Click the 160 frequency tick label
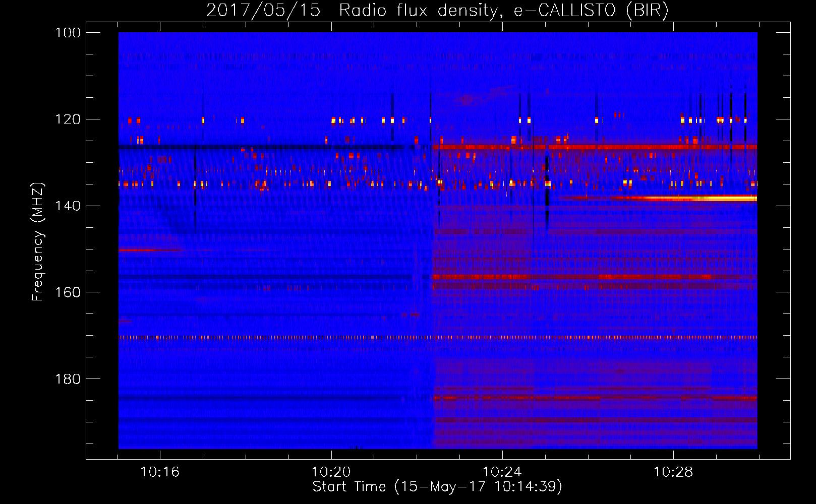This screenshot has height=504, width=816. 68,293
